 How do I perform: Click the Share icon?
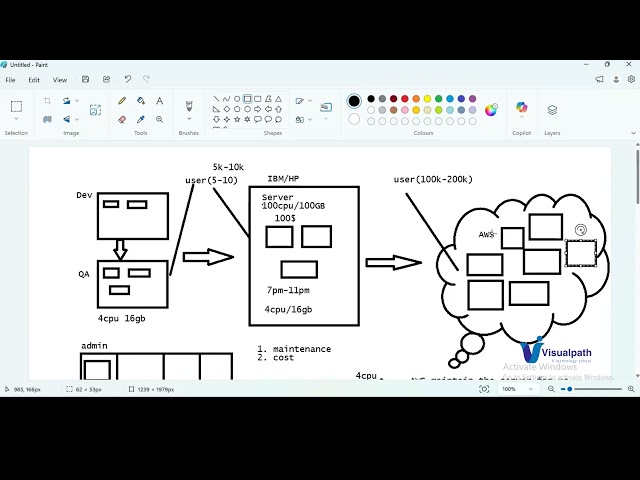click(107, 80)
